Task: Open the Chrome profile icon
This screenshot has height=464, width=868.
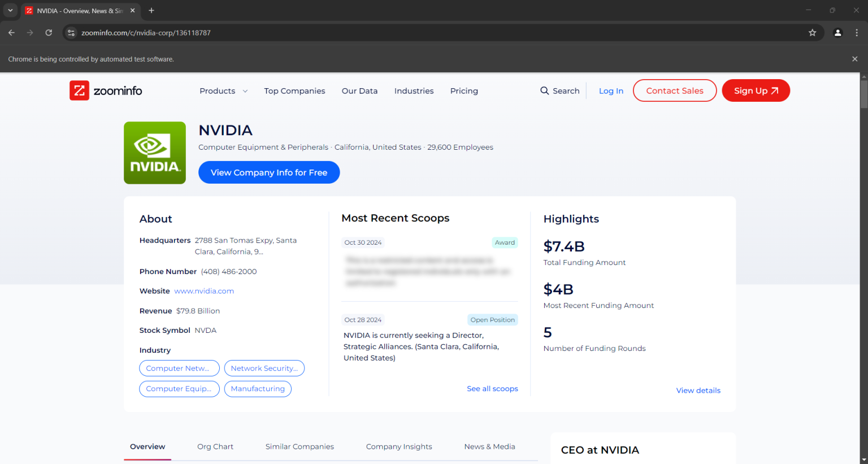Action: (x=837, y=33)
